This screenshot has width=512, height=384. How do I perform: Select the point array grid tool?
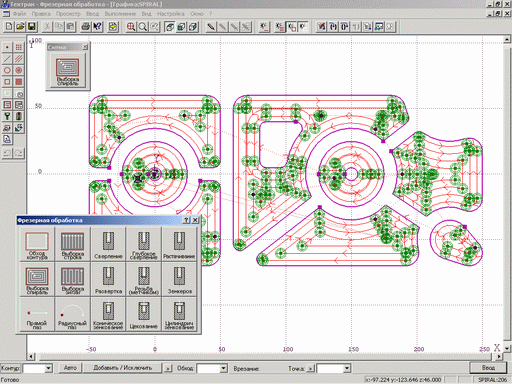pyautogui.click(x=19, y=47)
